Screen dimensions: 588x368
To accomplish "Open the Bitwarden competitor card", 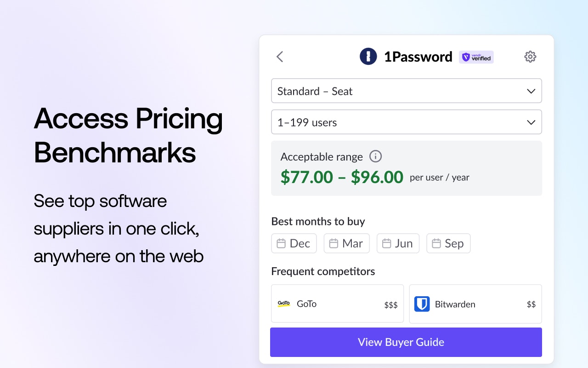I will [475, 304].
